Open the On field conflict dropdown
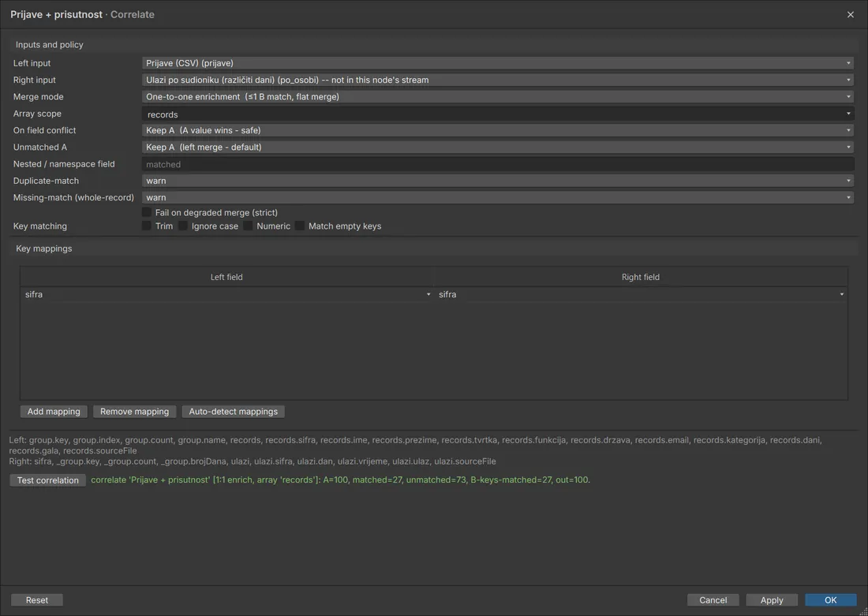 pos(498,131)
